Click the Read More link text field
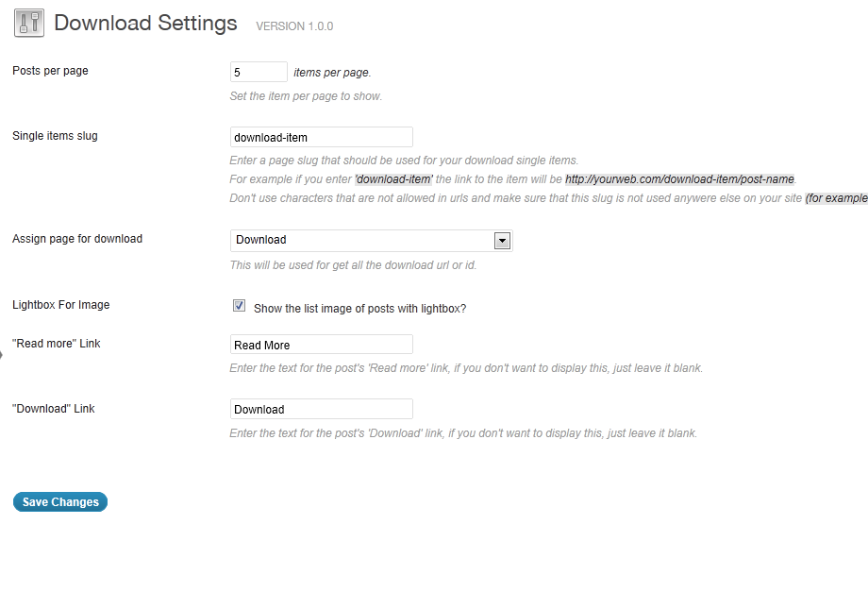The width and height of the screenshot is (868, 609). point(321,345)
